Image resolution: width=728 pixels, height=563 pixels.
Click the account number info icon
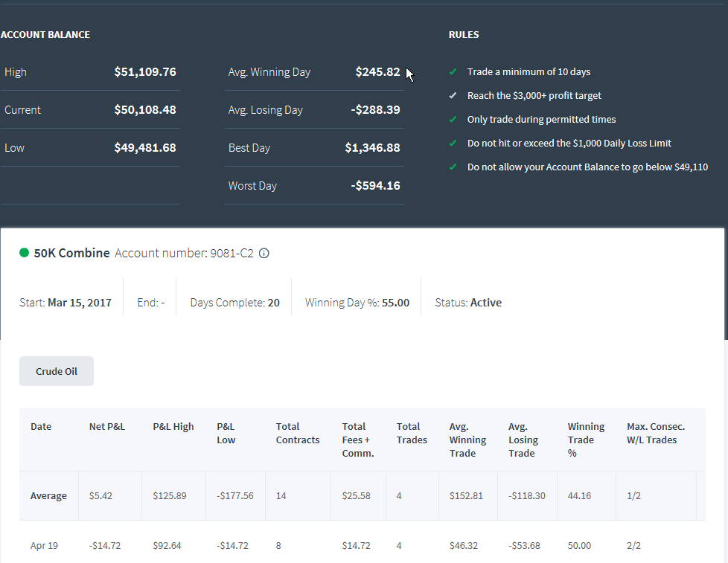tap(264, 253)
